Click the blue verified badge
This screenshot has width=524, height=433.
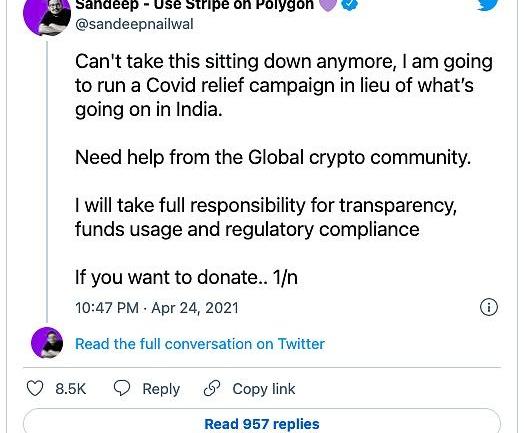tap(350, 5)
